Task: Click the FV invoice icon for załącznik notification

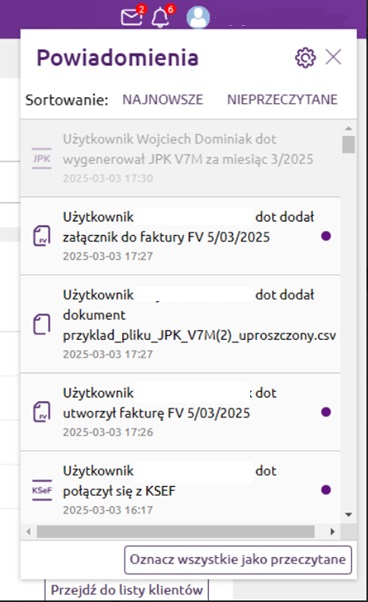Action: 42,236
